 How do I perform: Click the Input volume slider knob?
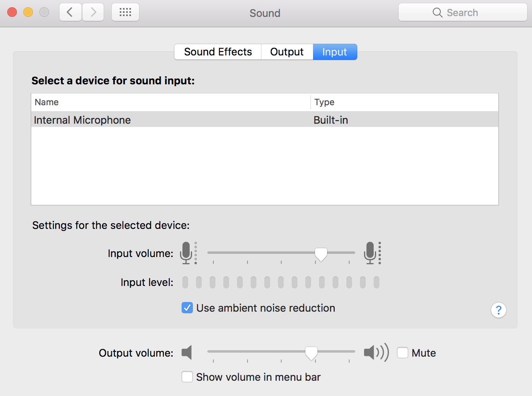coord(321,254)
